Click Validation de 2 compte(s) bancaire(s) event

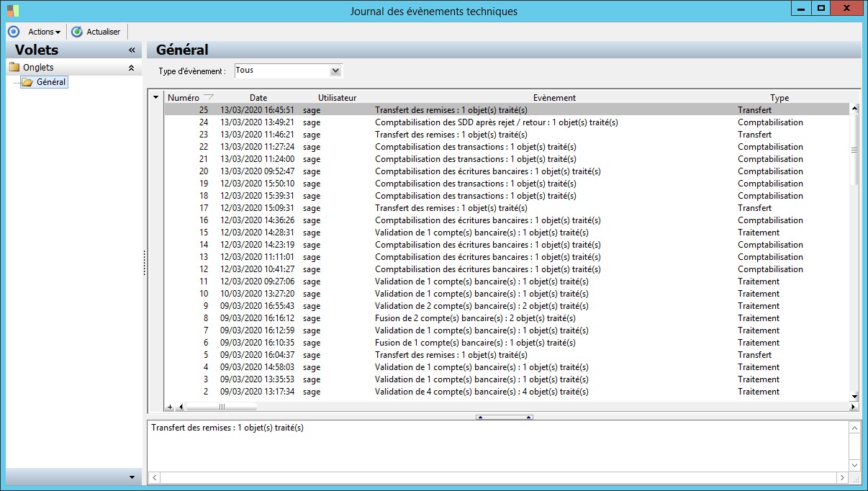click(482, 306)
